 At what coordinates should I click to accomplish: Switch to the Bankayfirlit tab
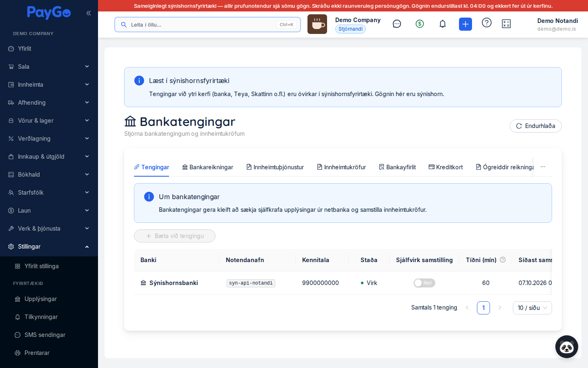pos(397,167)
